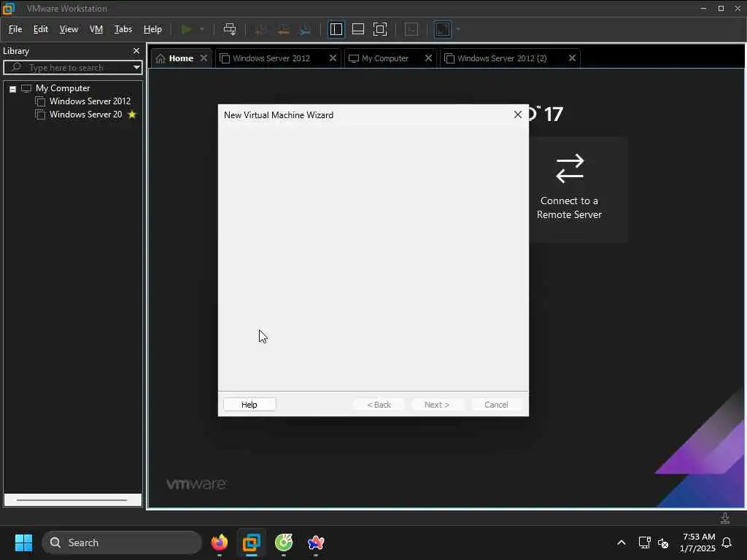Select My Computer in the Library tree
The width and height of the screenshot is (747, 560).
(x=63, y=88)
